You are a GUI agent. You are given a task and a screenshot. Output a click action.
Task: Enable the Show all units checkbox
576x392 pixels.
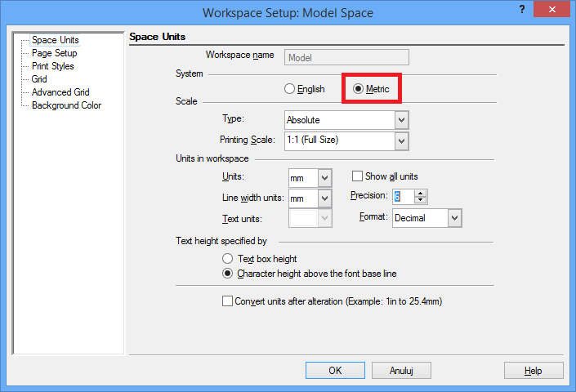[x=357, y=176]
